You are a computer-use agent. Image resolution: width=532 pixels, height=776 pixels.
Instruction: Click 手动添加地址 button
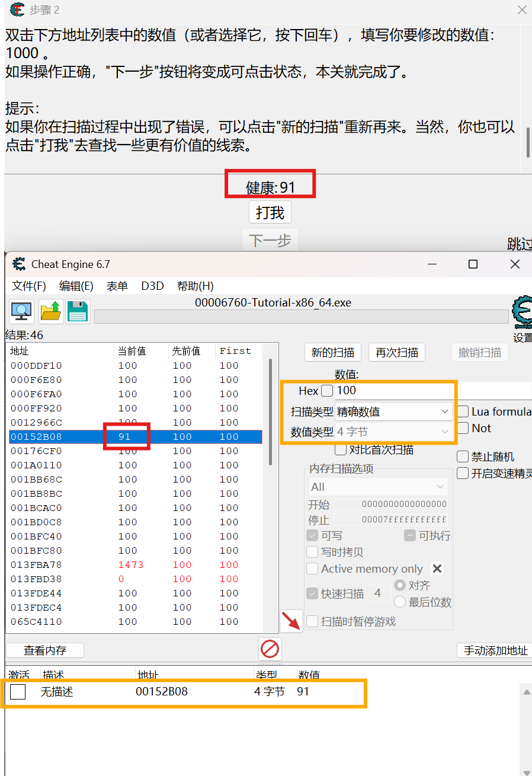click(x=496, y=650)
